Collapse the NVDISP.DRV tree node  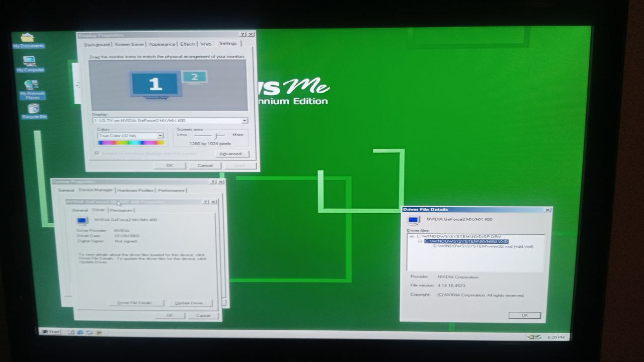412,236
